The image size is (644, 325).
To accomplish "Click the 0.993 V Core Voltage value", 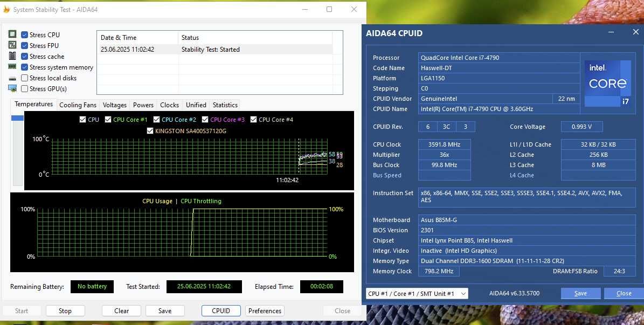I will 582,127.
